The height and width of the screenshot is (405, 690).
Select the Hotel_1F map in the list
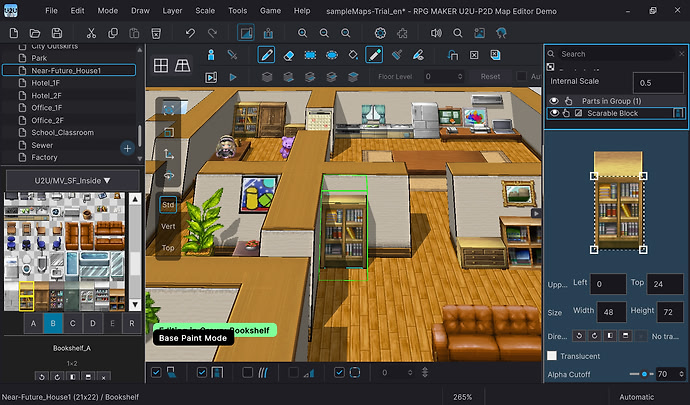pos(69,83)
